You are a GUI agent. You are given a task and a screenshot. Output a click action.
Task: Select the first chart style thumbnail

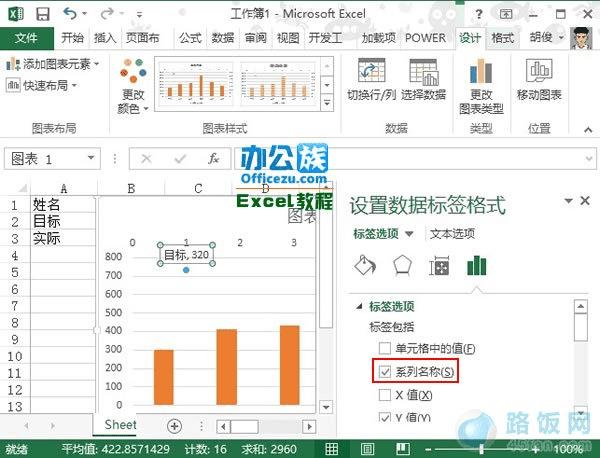196,84
